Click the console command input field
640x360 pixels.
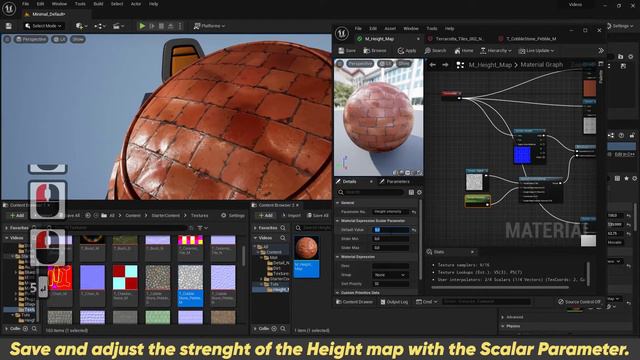pyautogui.click(x=486, y=302)
